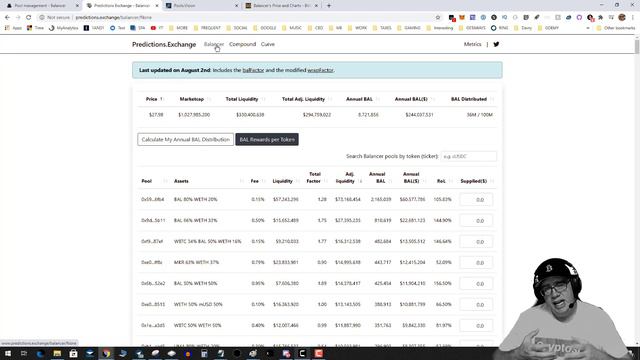Click Calculate My Annual BAL Distribution button

pyautogui.click(x=186, y=140)
